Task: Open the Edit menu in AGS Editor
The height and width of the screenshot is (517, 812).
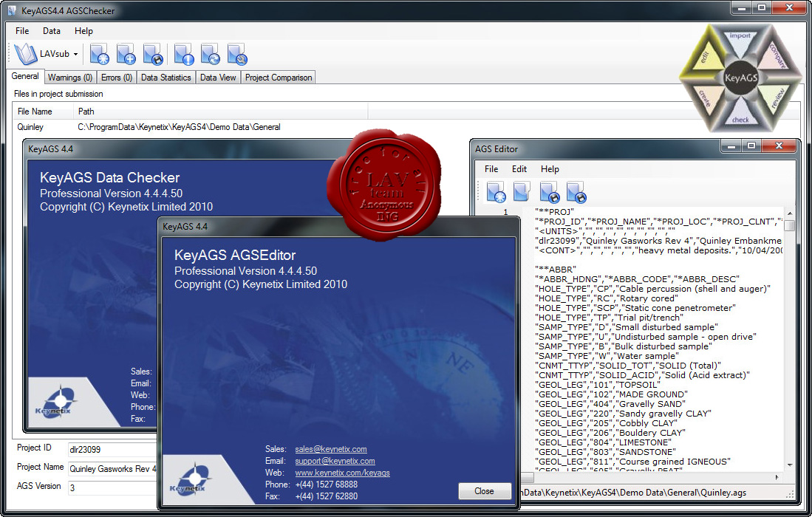Action: click(x=519, y=169)
